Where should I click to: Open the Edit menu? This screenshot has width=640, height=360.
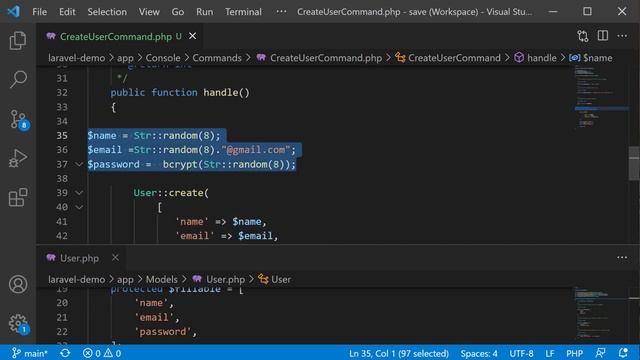click(67, 12)
